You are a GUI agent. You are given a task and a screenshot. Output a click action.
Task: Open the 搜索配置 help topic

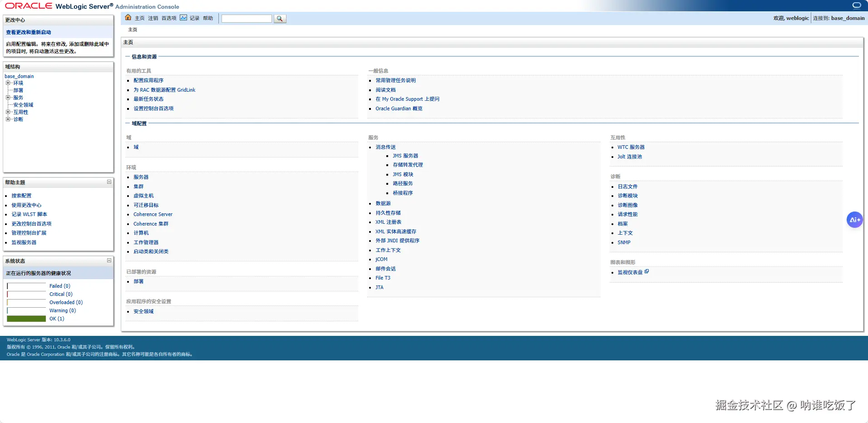[x=21, y=196]
